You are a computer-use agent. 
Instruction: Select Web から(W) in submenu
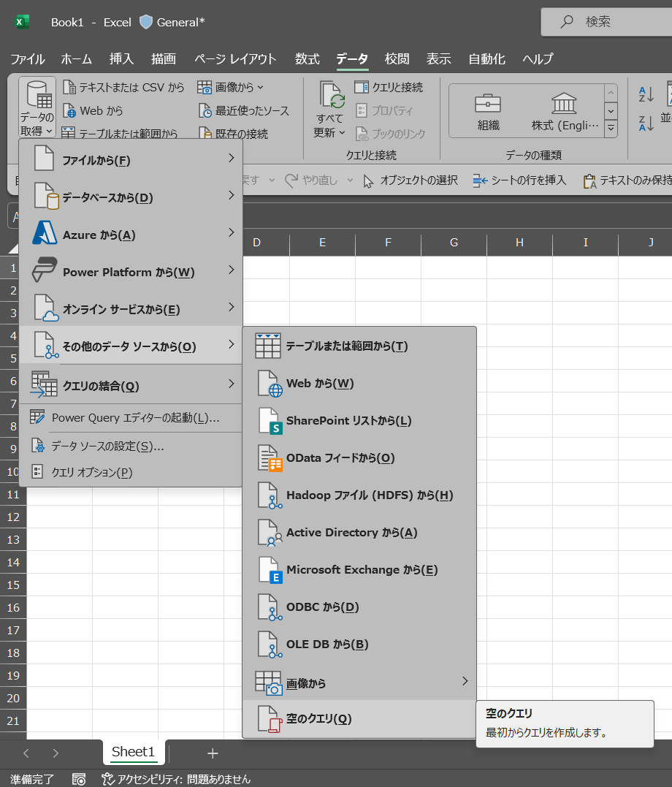click(x=359, y=384)
